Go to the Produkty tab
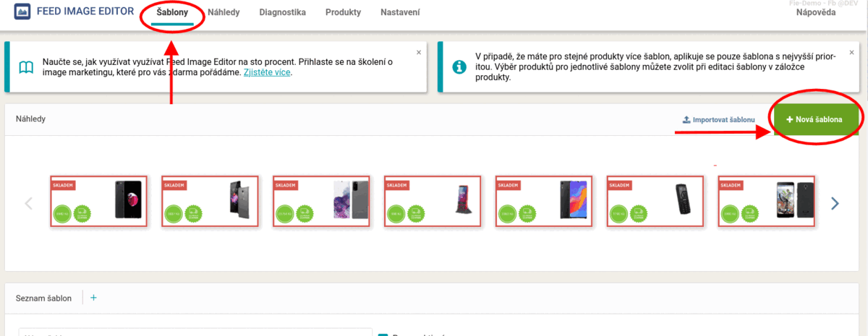 (343, 13)
